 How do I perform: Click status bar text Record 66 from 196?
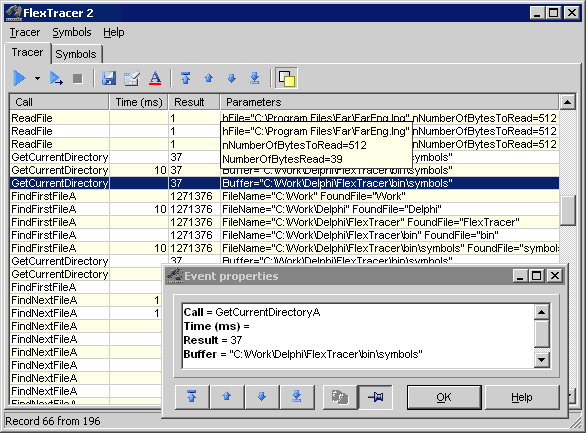tap(53, 421)
